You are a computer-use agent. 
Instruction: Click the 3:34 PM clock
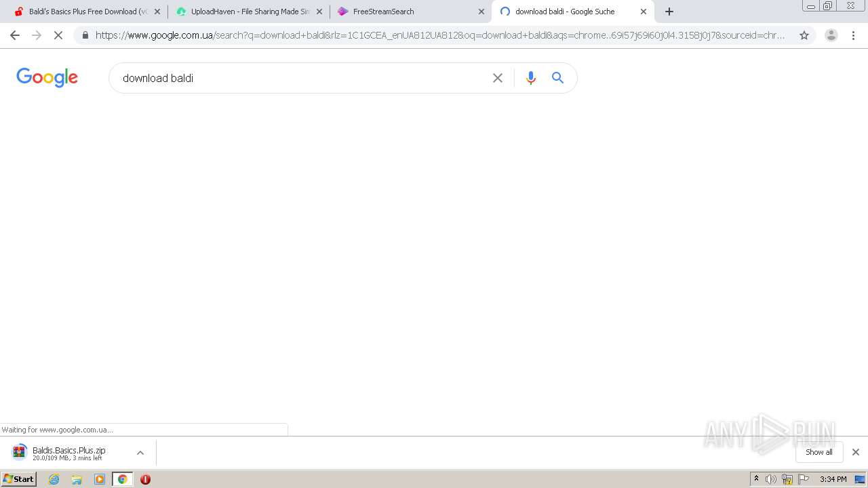(x=833, y=479)
